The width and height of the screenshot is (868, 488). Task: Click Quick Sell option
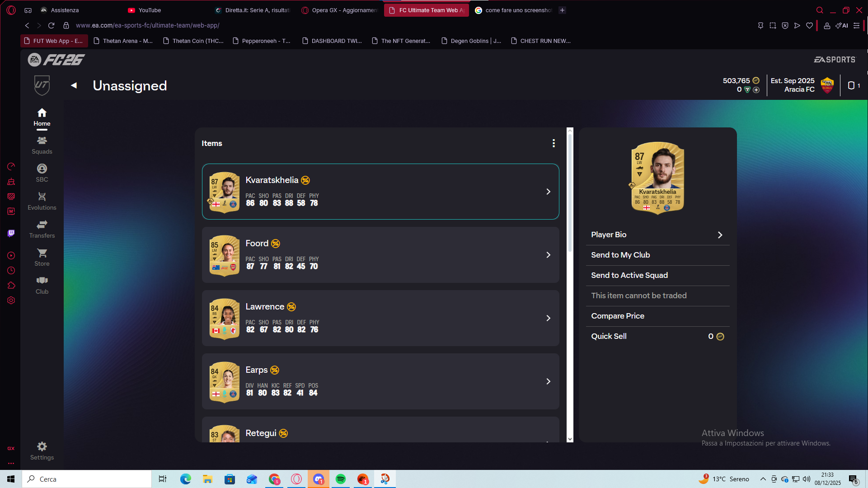click(x=609, y=336)
